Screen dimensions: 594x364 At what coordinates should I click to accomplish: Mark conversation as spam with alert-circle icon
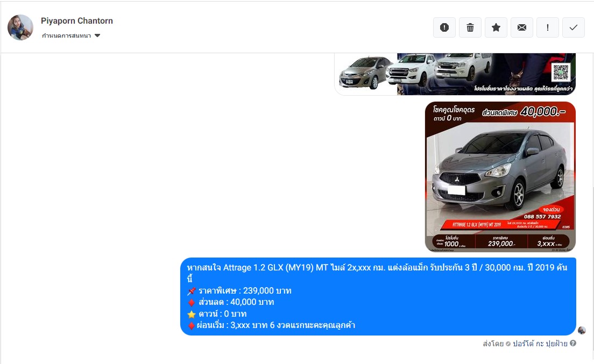pos(444,27)
